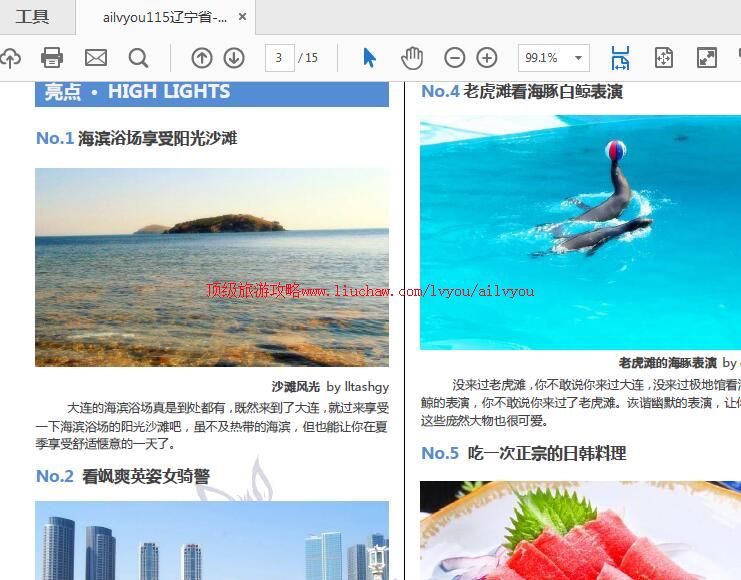
Task: Close the ailvyou115 document tab
Action: click(242, 17)
